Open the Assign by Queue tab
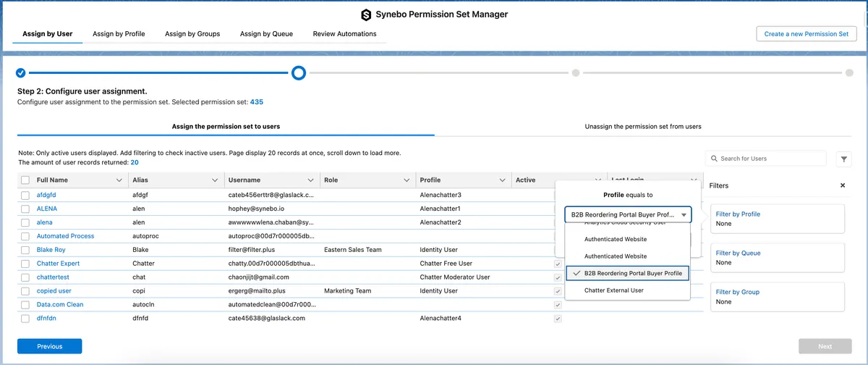 coord(266,34)
